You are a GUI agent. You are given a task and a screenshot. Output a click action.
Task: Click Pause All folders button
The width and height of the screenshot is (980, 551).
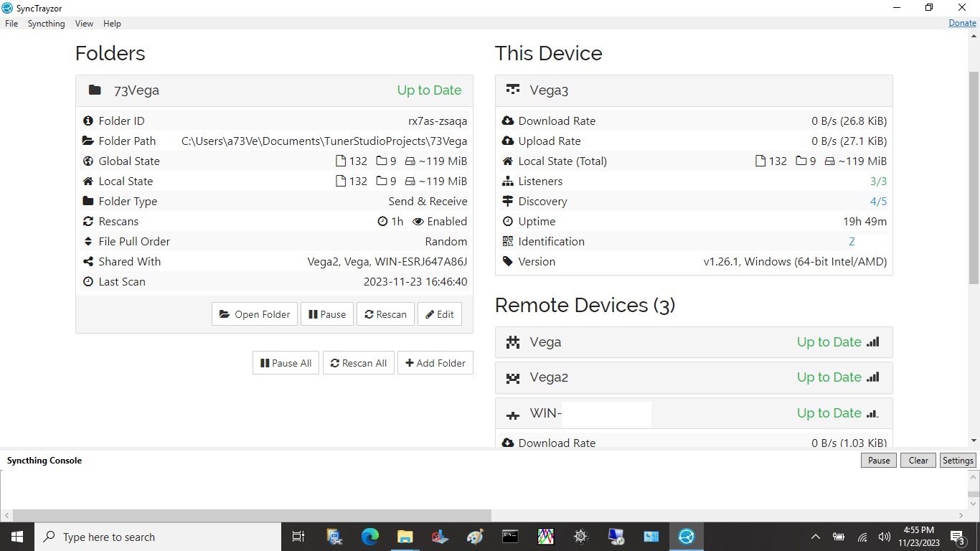click(x=286, y=363)
